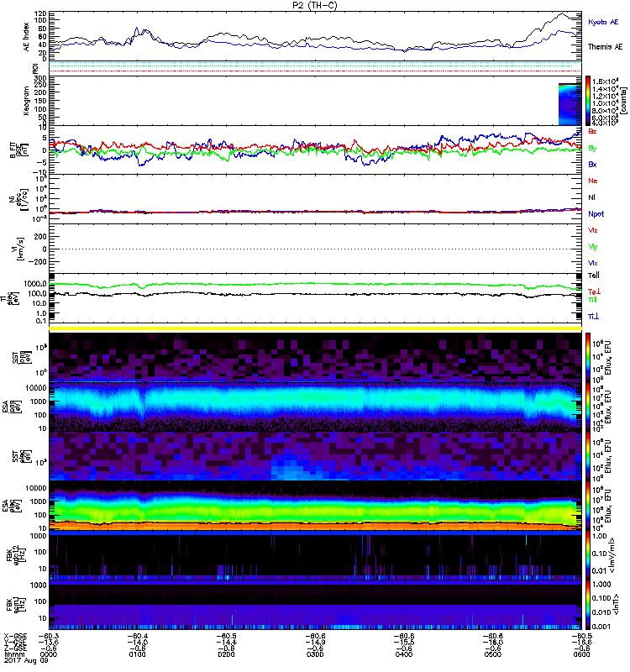Select the black "Te||" temperature legend label
The image size is (630, 672).
point(594,276)
